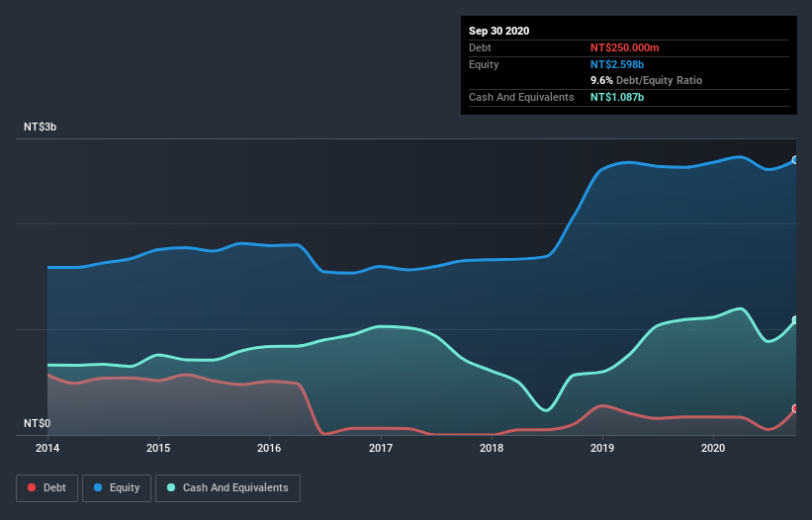Click the blue Equity endpoint marker
The image size is (812, 520).
(x=795, y=160)
